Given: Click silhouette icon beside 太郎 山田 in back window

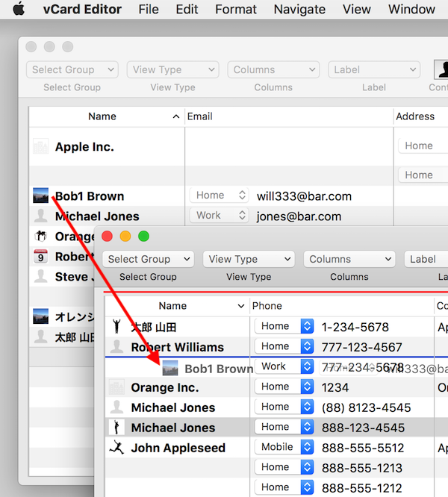Looking at the screenshot, I should (41, 337).
